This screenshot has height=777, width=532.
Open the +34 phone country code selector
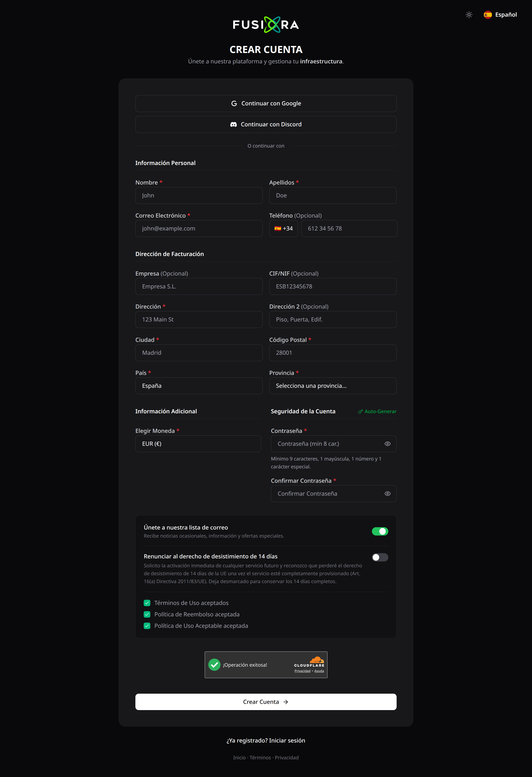point(283,228)
